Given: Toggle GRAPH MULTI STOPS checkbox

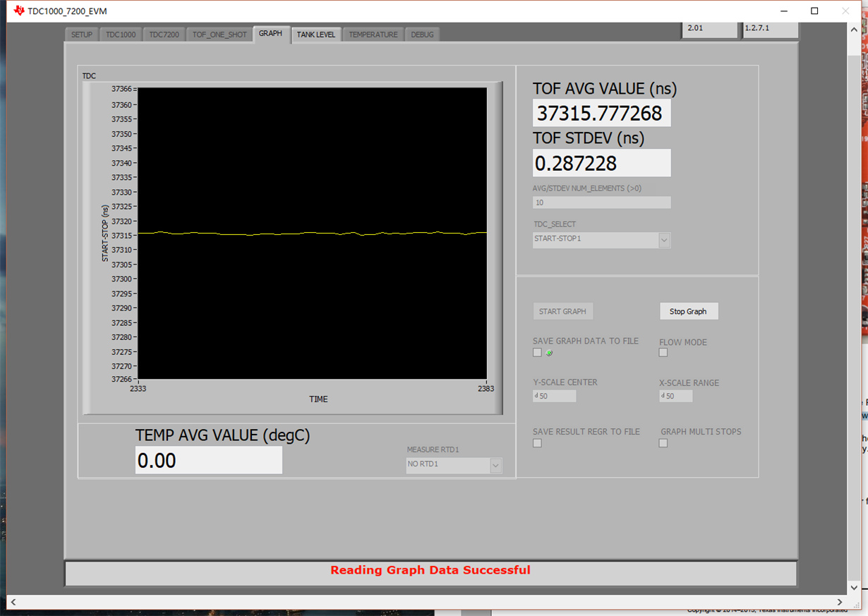Looking at the screenshot, I should pyautogui.click(x=663, y=443).
